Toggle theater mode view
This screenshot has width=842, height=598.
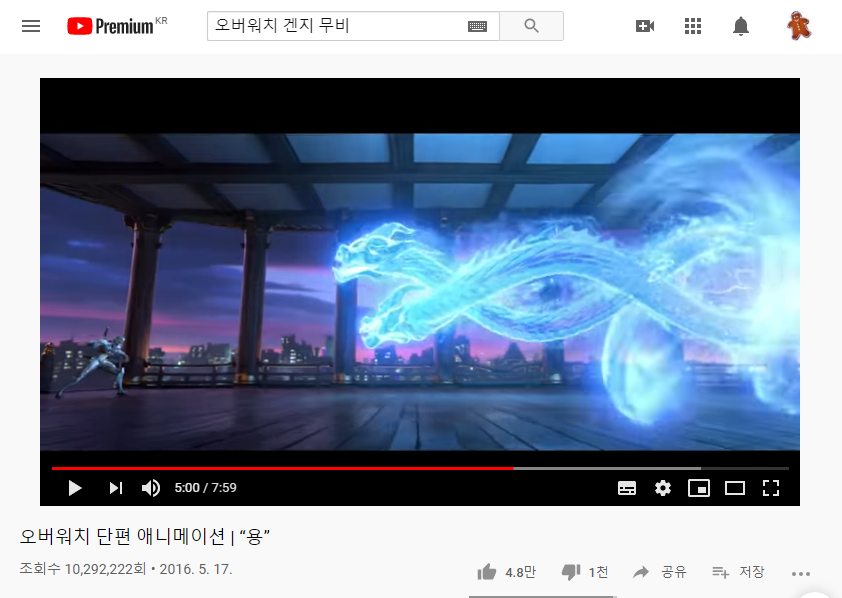click(x=735, y=488)
